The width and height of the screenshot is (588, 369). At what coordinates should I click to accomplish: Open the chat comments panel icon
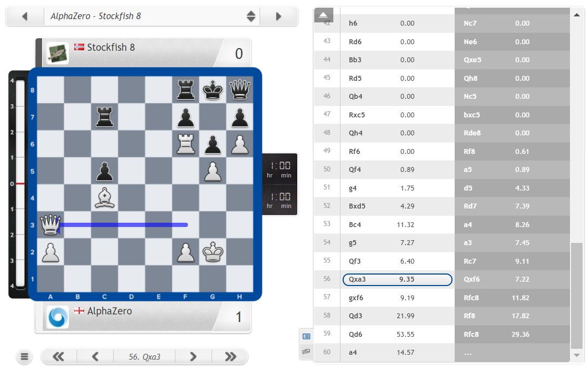(x=307, y=352)
